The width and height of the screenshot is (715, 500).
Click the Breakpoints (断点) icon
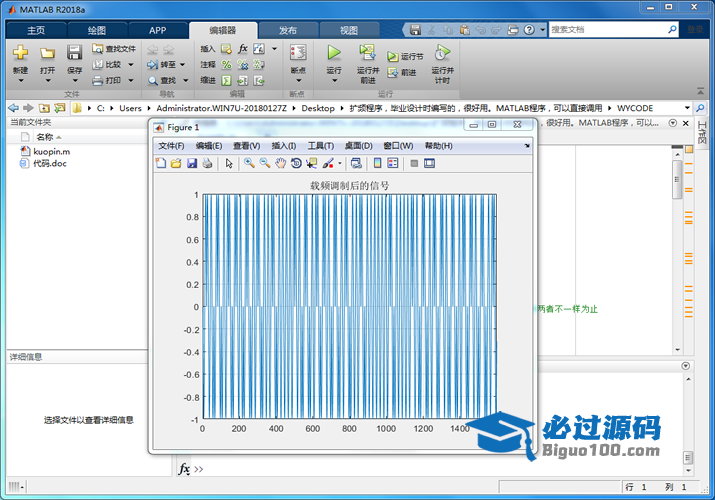pyautogui.click(x=298, y=53)
